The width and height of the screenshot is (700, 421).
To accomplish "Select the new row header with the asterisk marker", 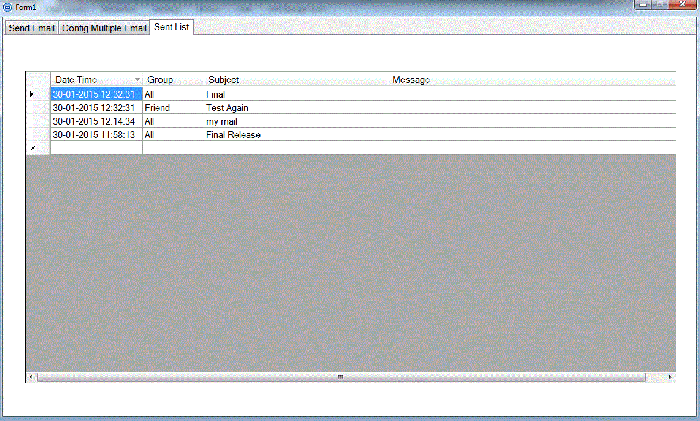I will [x=38, y=148].
